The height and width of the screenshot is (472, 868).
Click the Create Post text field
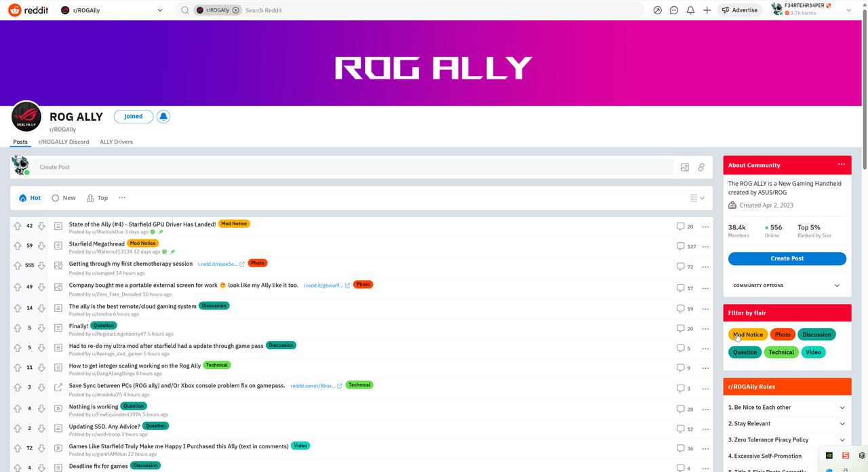tap(353, 167)
